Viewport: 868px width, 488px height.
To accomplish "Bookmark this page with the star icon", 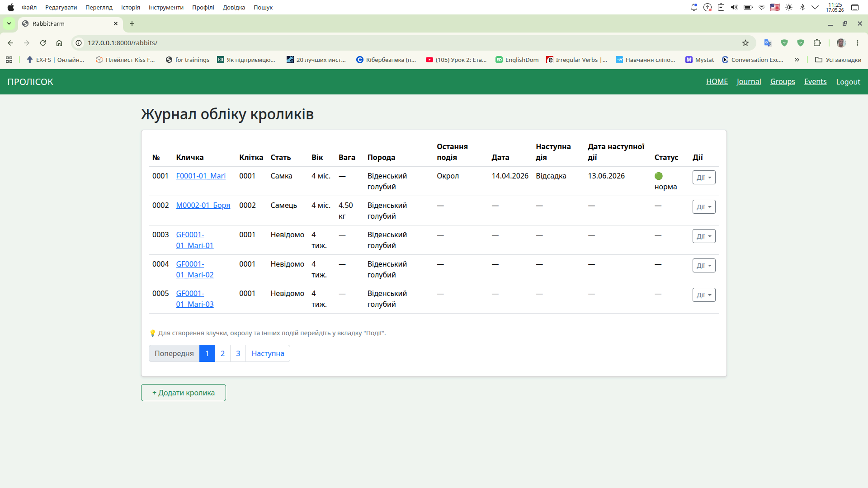I will click(745, 43).
